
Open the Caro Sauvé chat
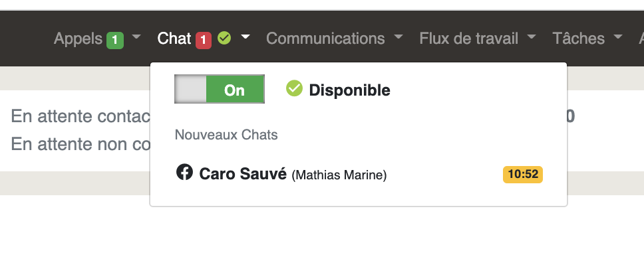tap(359, 174)
